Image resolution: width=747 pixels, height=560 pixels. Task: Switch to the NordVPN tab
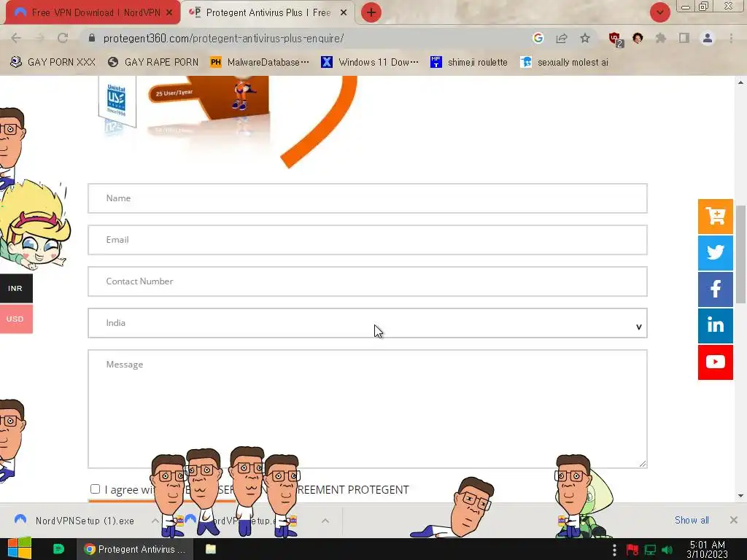point(93,13)
